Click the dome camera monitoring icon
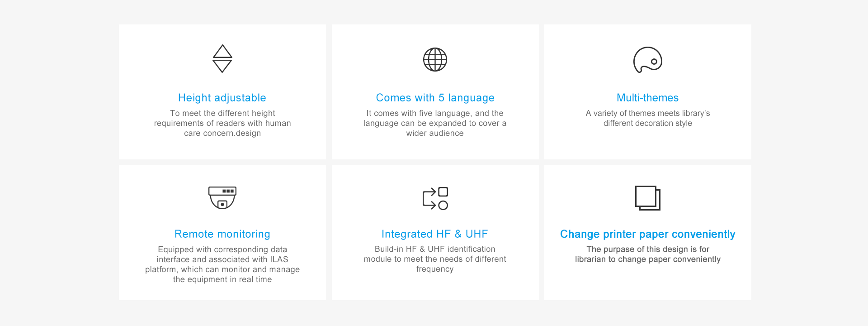868x326 pixels. [x=222, y=197]
